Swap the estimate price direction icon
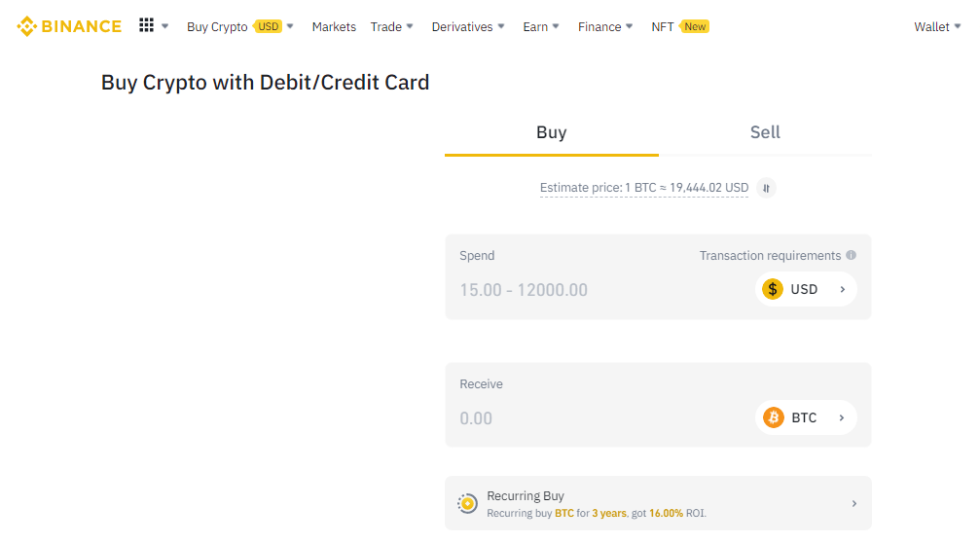The image size is (980, 543). pos(766,188)
